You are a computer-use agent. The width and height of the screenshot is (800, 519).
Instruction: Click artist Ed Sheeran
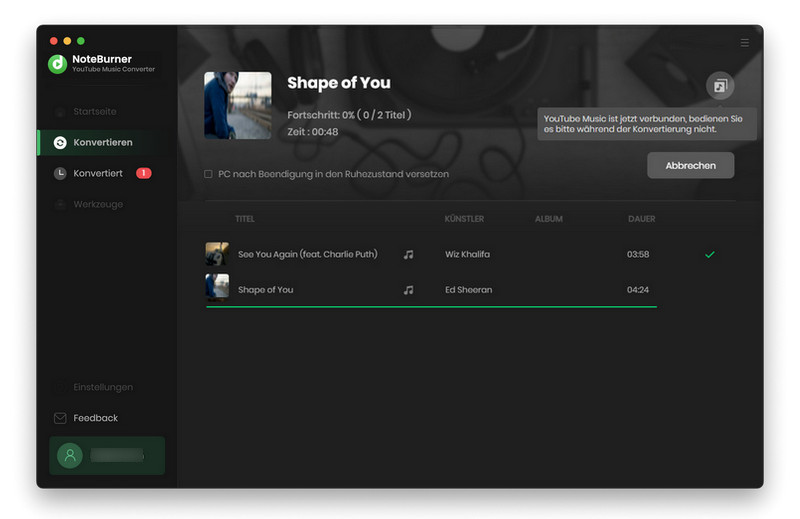468,290
